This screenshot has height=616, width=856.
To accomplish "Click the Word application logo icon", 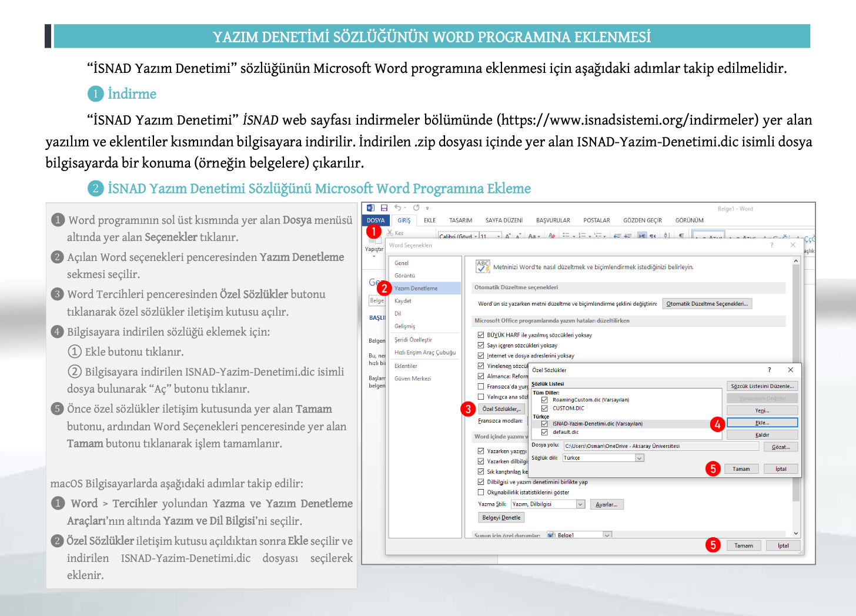I will pos(370,208).
